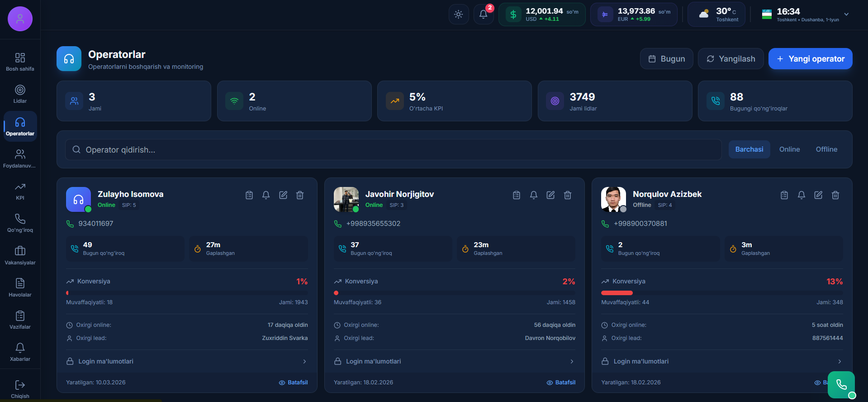Viewport: 868px width, 402px height.
Task: Expand the clock and language dropdown chevron
Action: coord(846,14)
